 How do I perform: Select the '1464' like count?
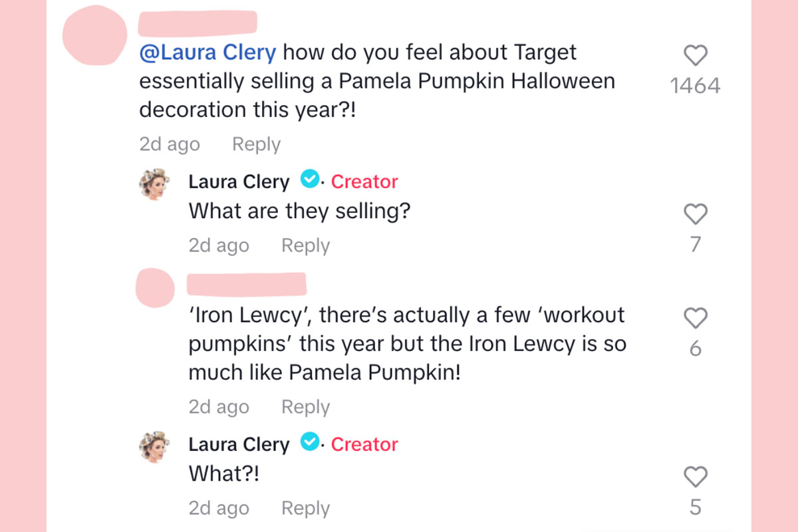[x=696, y=84]
